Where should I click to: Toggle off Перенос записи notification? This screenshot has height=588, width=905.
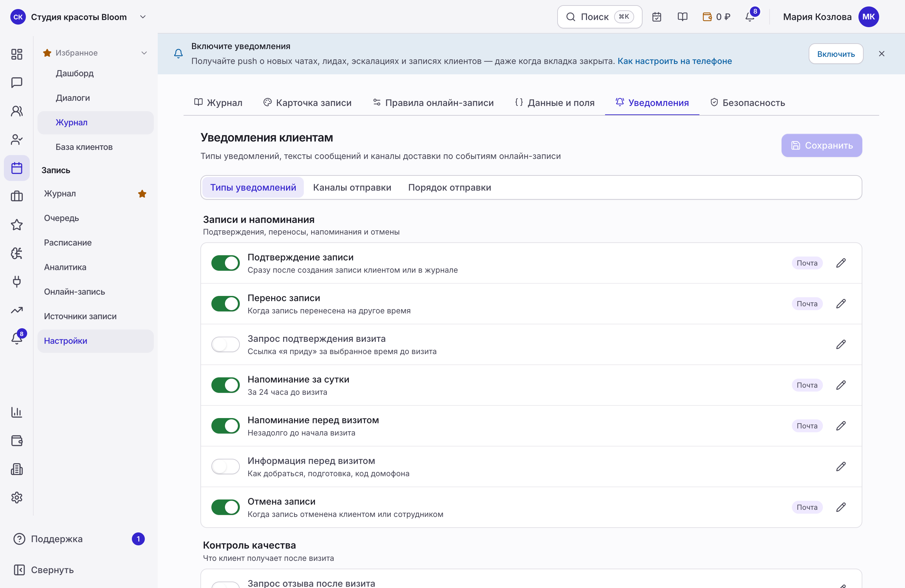click(x=226, y=304)
